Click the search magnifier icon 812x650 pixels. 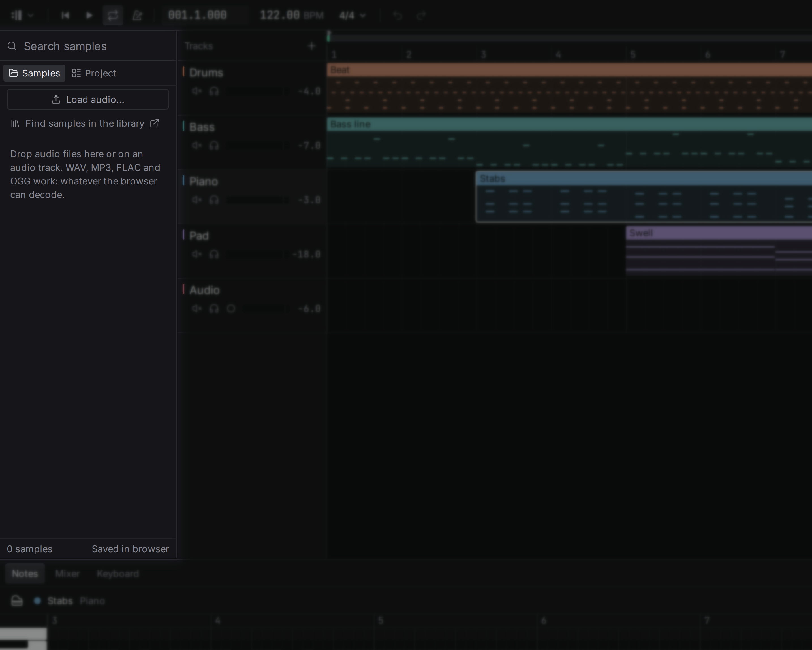point(12,46)
